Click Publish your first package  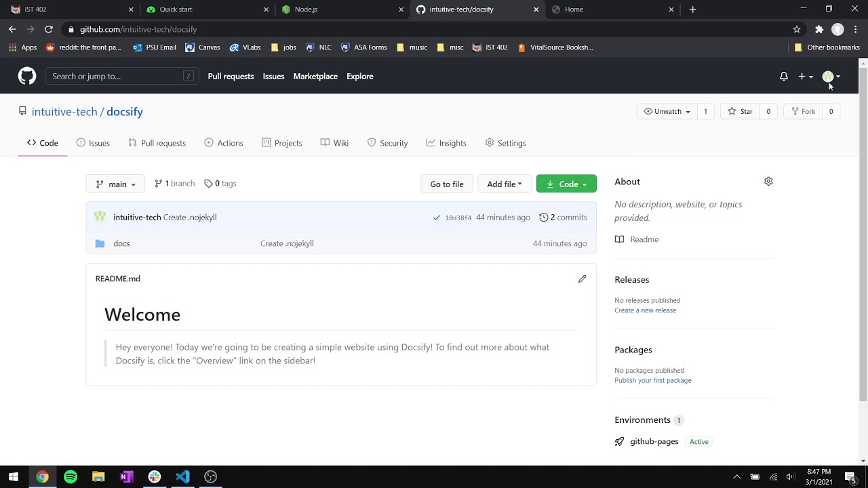tap(653, 380)
